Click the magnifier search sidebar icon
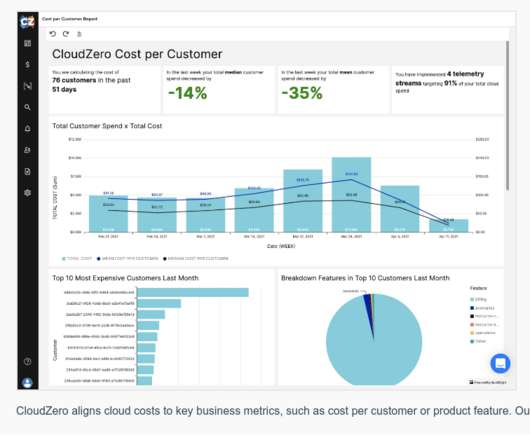This screenshot has height=442, width=530. [x=28, y=107]
